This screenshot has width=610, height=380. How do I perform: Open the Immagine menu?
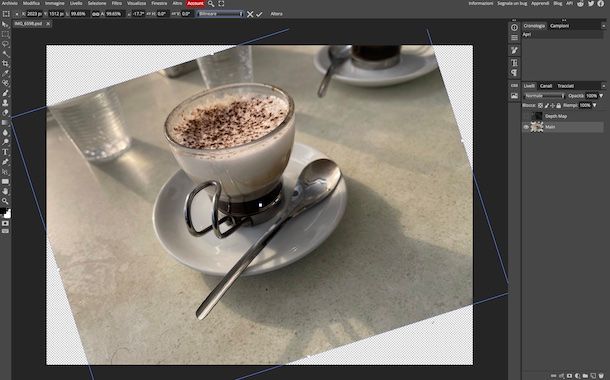55,3
